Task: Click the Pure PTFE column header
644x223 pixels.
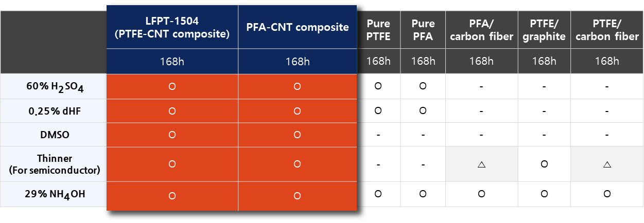Action: coord(378,30)
